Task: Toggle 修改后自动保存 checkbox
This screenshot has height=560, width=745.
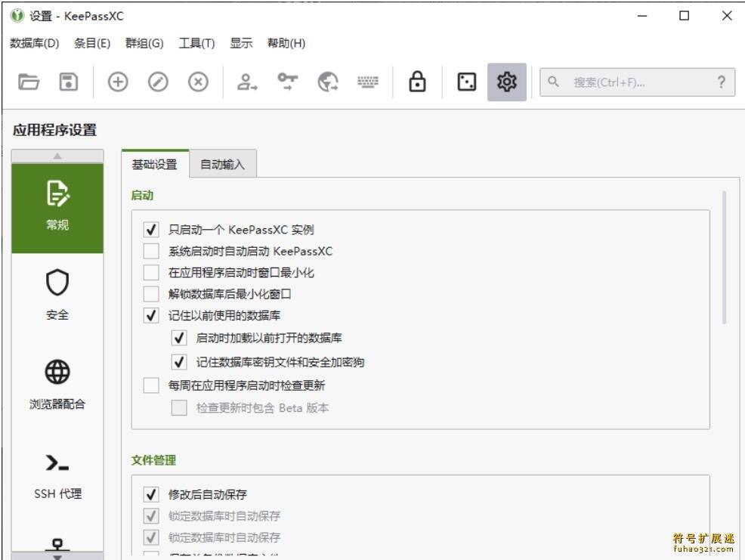Action: (x=151, y=494)
